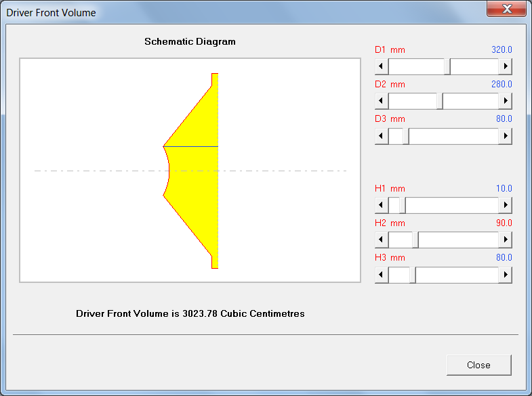Click the H1 value 10.0
Screen dimensions: 532x396
tap(504, 188)
